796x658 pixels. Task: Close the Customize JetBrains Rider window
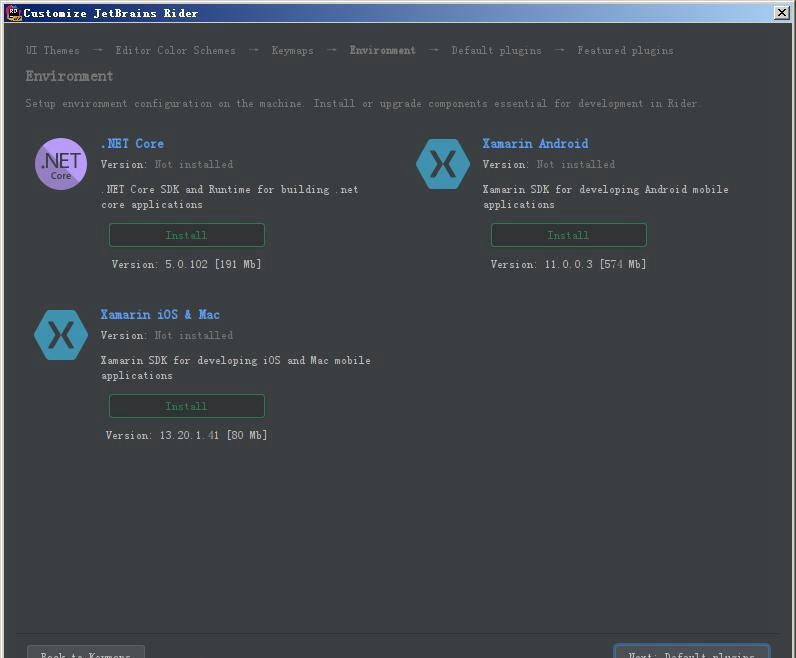coord(782,13)
